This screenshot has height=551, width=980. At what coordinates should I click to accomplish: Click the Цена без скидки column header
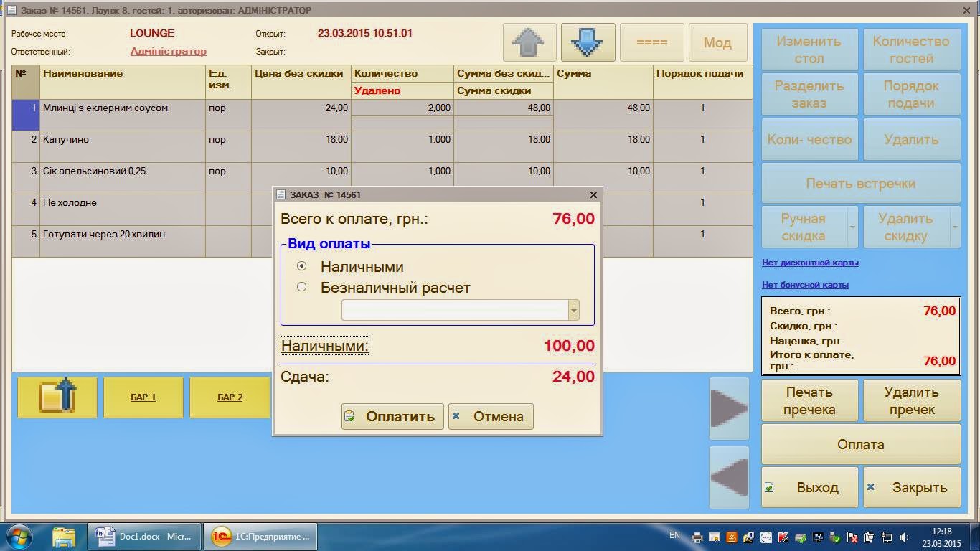pyautogui.click(x=301, y=83)
